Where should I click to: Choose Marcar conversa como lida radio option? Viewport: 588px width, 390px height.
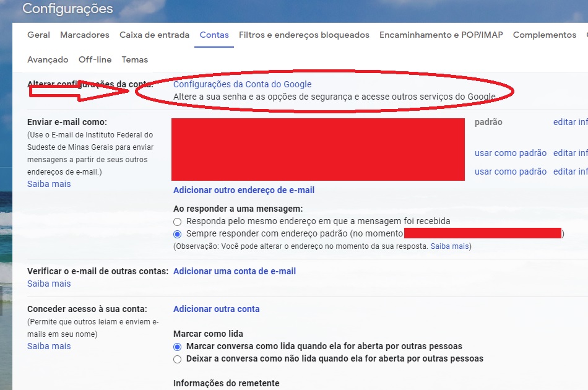point(178,347)
